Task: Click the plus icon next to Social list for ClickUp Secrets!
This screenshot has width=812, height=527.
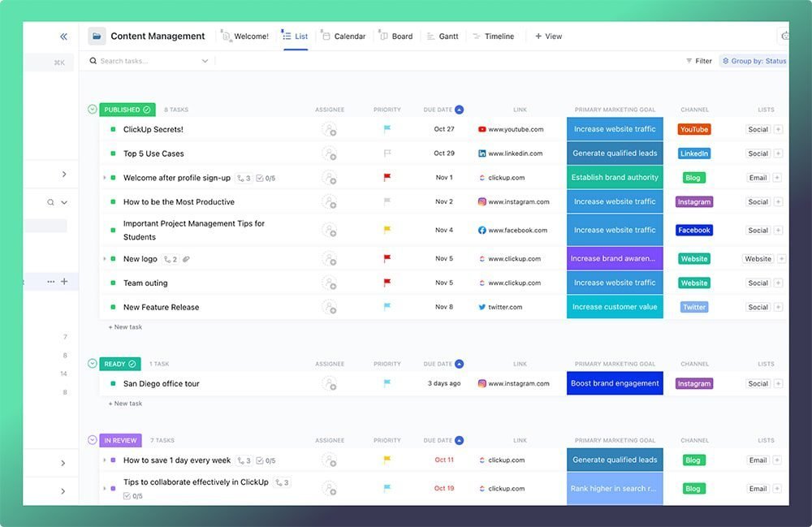Action: pos(778,129)
